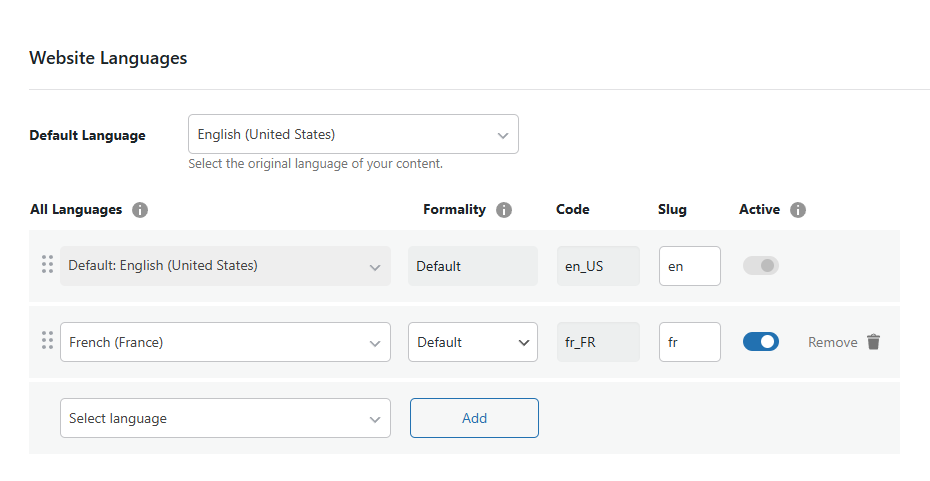The width and height of the screenshot is (930, 481).
Task: Click Formality Default field in English row
Action: 472,266
